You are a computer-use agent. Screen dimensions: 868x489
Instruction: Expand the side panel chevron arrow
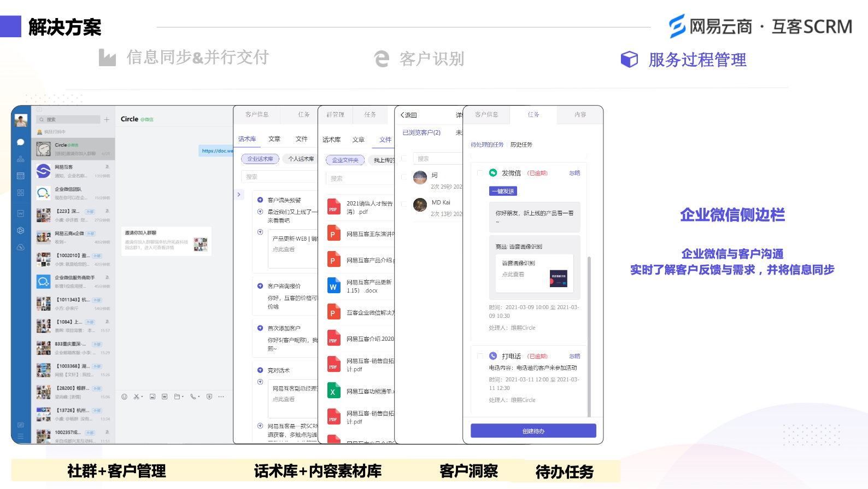[239, 194]
